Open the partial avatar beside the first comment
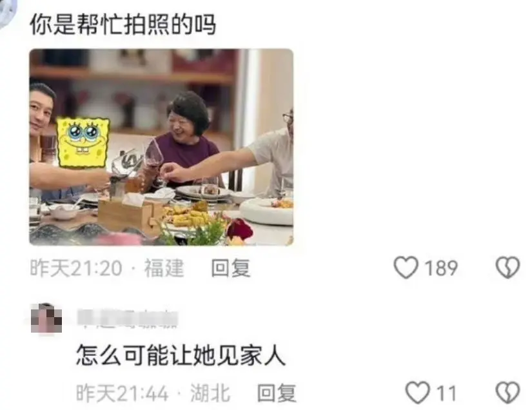 click(8, 12)
